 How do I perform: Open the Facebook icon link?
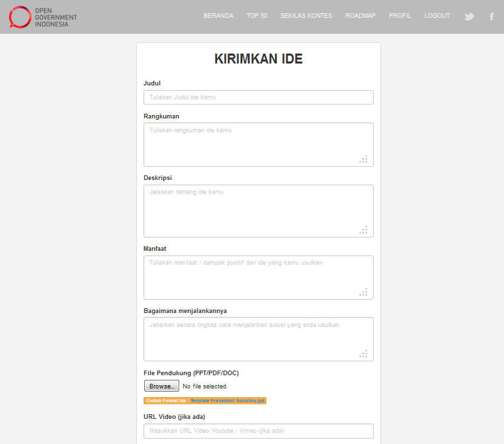pyautogui.click(x=491, y=17)
